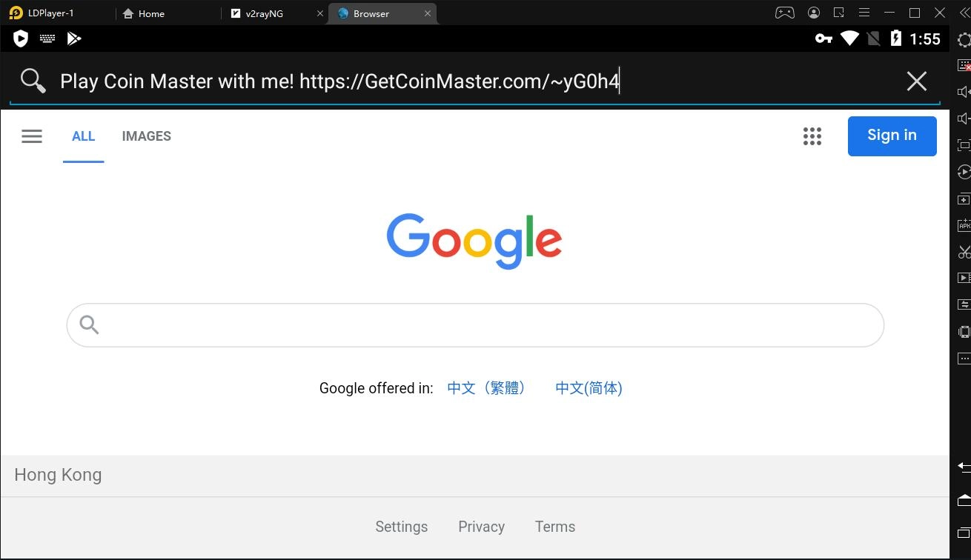Click the magnifier icon in the address bar
Viewport: 971px width, 560px height.
[x=33, y=80]
